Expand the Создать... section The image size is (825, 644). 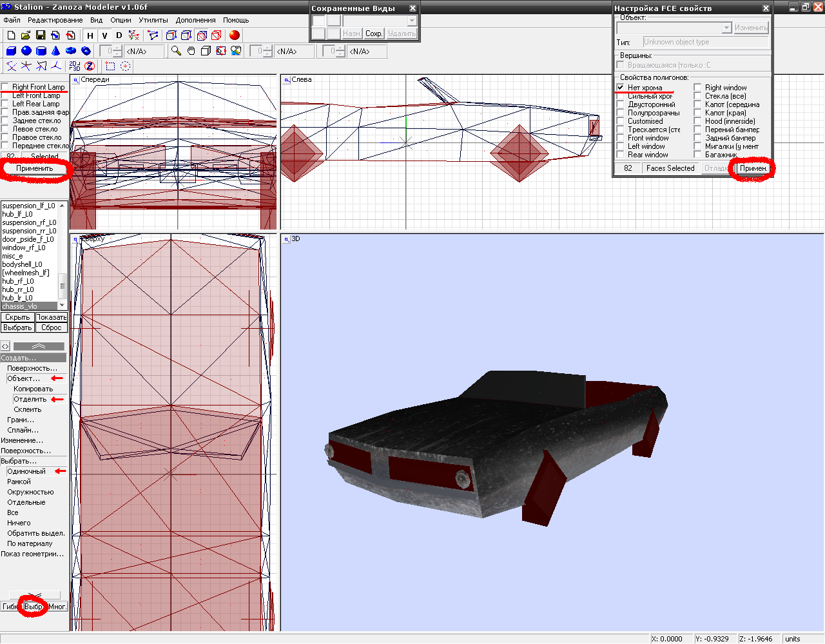click(19, 358)
